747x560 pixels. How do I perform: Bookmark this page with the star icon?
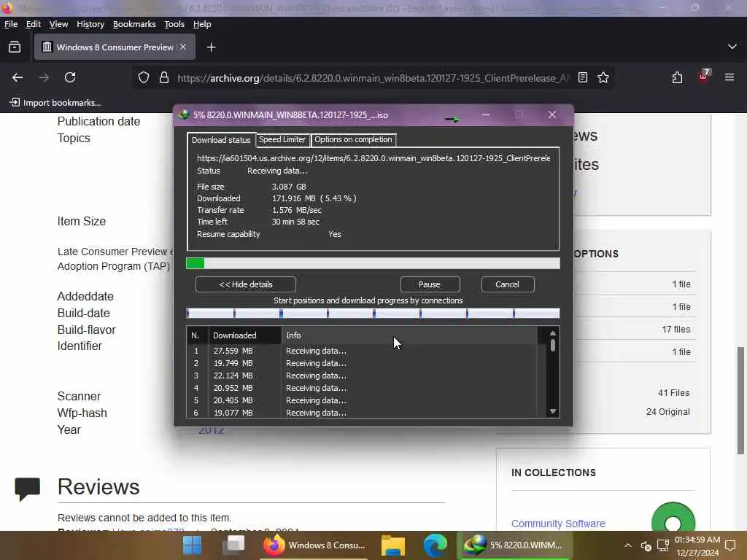pyautogui.click(x=603, y=77)
